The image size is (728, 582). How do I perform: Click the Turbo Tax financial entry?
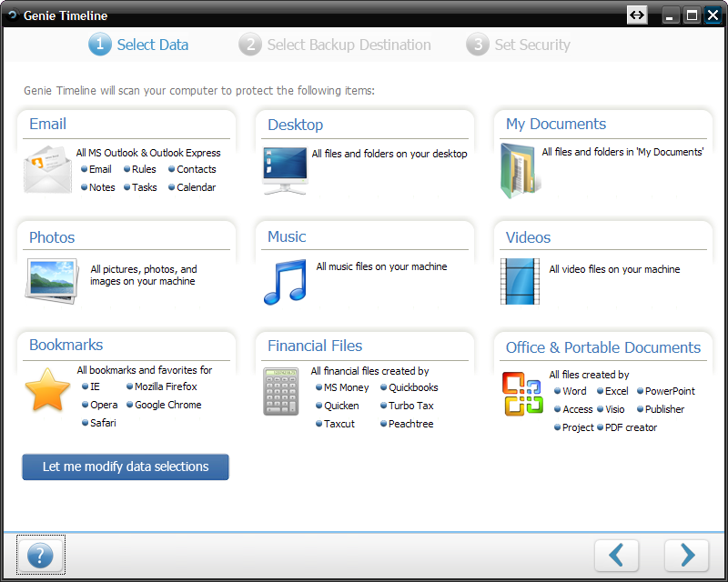click(x=407, y=406)
